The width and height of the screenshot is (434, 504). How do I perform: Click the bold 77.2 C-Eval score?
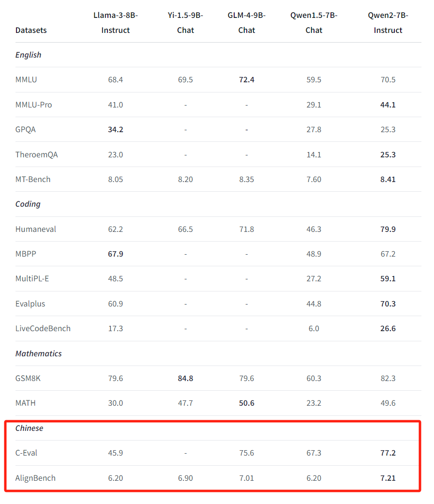click(388, 453)
